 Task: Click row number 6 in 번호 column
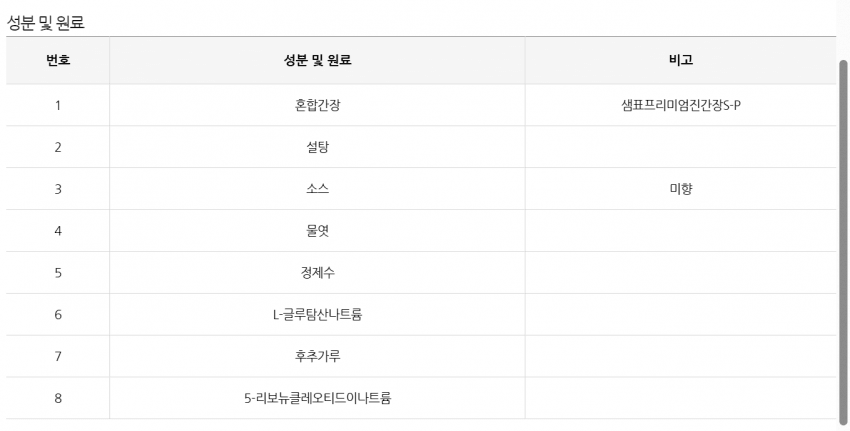(58, 315)
